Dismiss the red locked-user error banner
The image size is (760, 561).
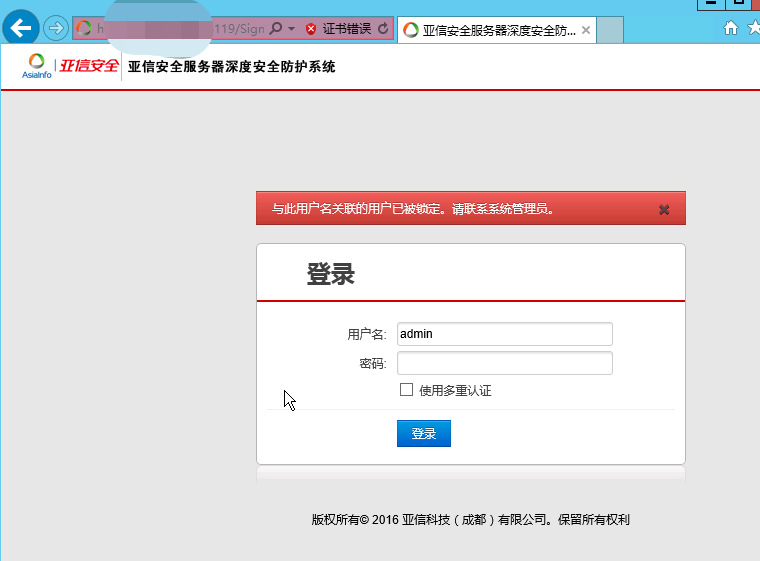click(664, 209)
